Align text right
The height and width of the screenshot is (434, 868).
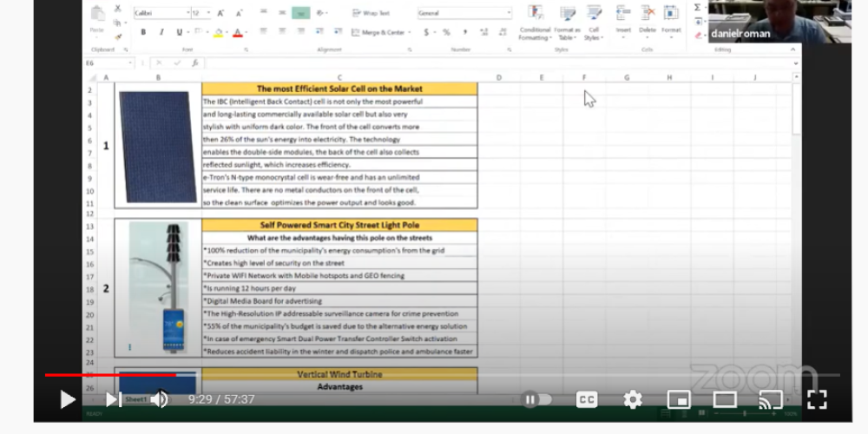click(x=300, y=32)
